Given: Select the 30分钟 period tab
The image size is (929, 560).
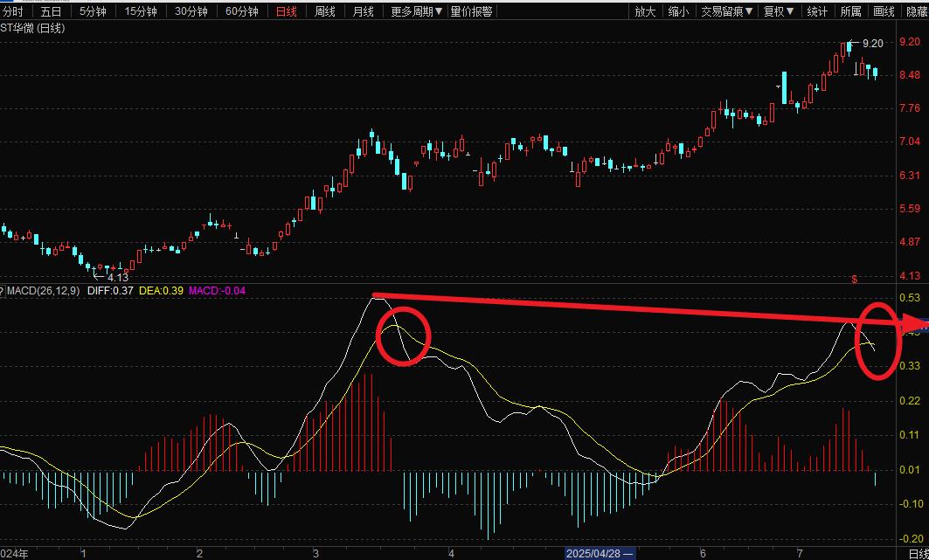Looking at the screenshot, I should coord(191,11).
